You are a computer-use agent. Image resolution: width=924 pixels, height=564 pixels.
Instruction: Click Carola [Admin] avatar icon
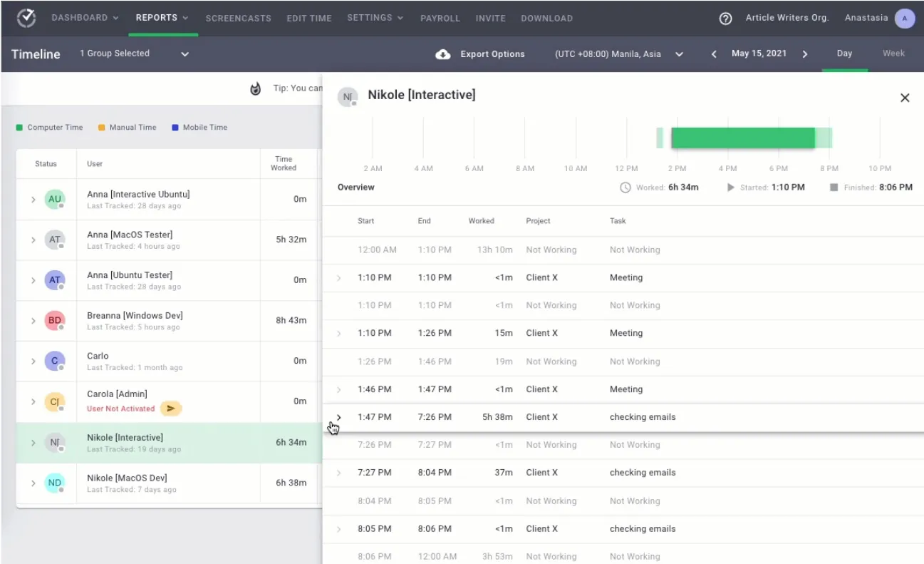(x=55, y=401)
